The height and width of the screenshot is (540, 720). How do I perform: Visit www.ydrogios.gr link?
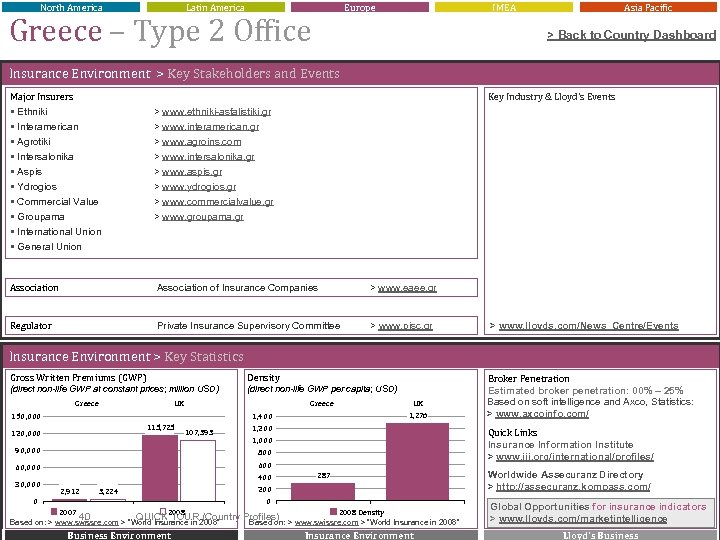coord(199,187)
